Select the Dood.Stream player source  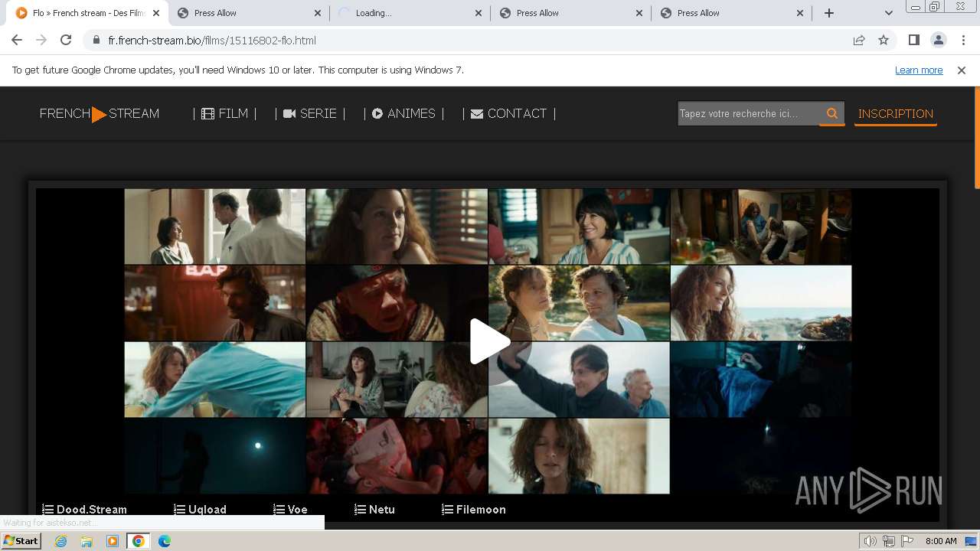[x=84, y=510]
